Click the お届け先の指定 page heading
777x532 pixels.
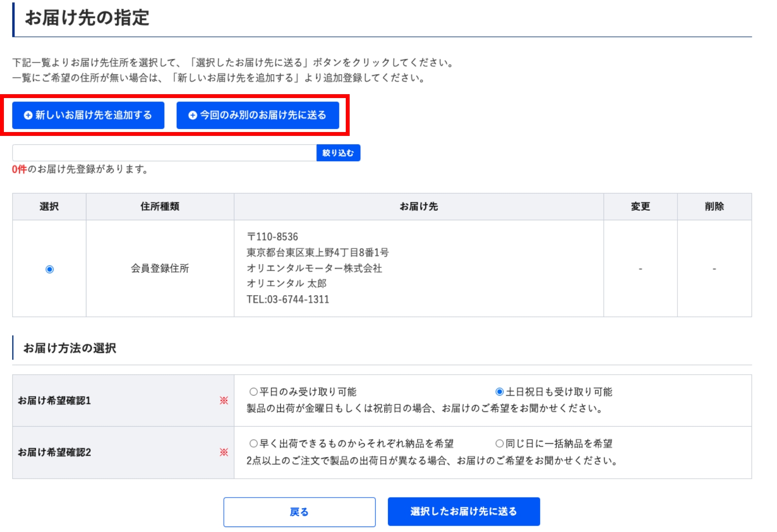[x=87, y=18]
